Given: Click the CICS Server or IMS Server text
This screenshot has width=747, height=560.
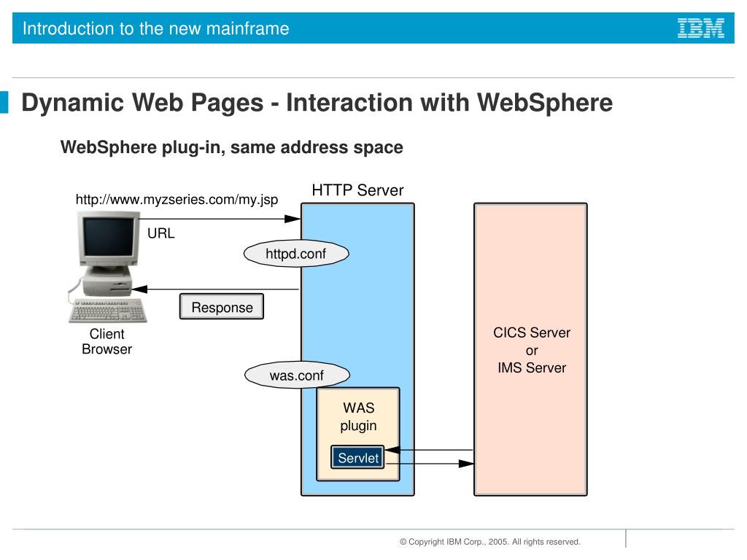Looking at the screenshot, I should coord(532,350).
